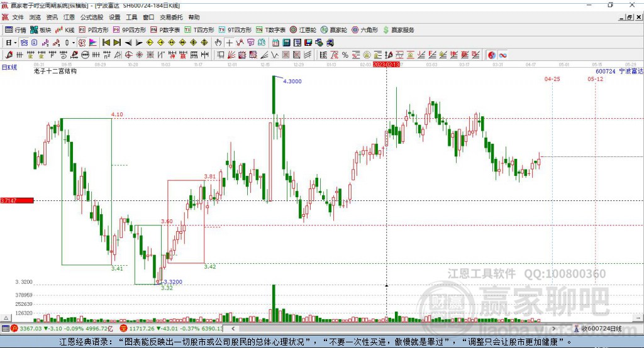
Task: Switch to the K线 chart view
Action: pyautogui.click(x=65, y=30)
